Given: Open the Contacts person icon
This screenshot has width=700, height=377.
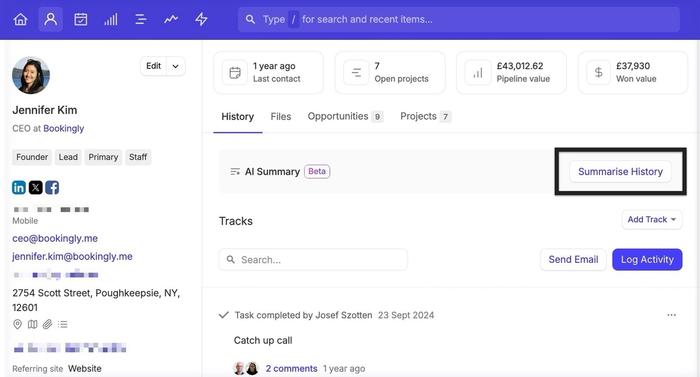Looking at the screenshot, I should (50, 19).
